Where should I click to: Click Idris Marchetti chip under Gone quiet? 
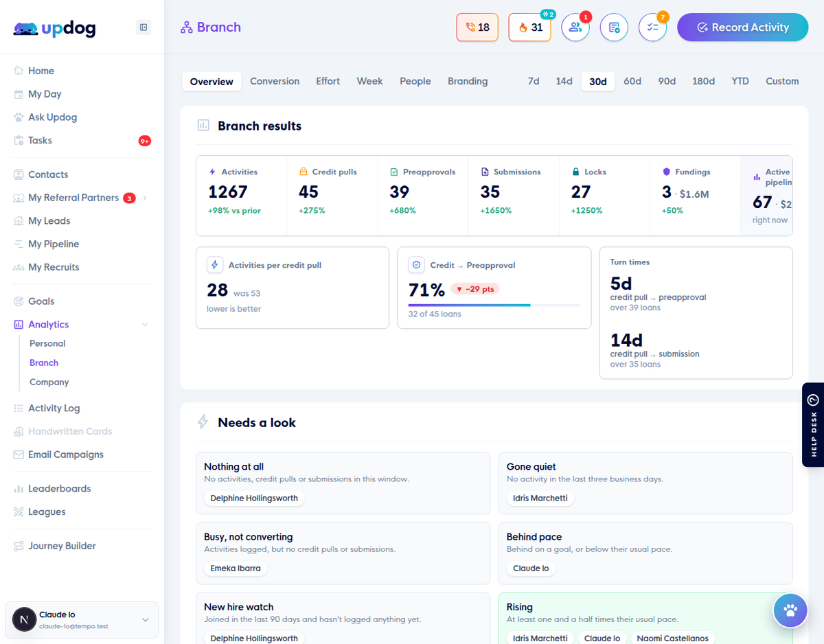click(x=540, y=498)
